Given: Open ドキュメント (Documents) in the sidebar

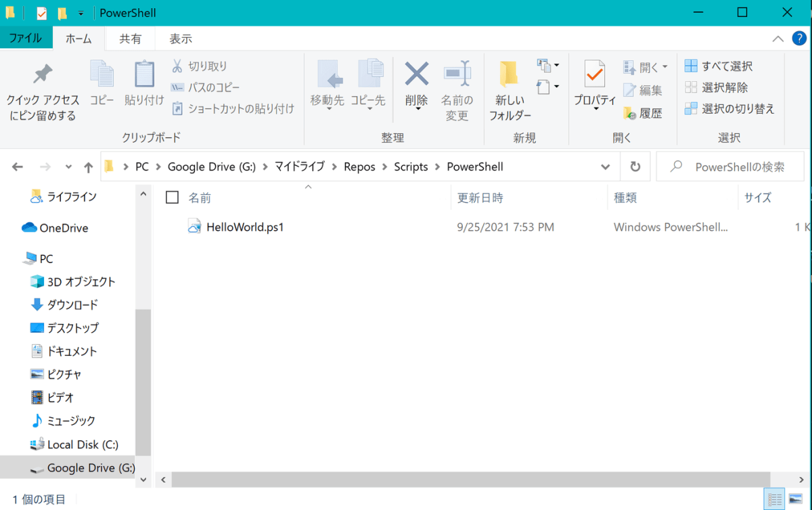Looking at the screenshot, I should pyautogui.click(x=64, y=351).
